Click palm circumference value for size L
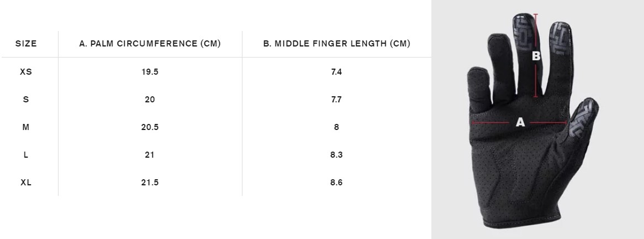 click(x=150, y=155)
